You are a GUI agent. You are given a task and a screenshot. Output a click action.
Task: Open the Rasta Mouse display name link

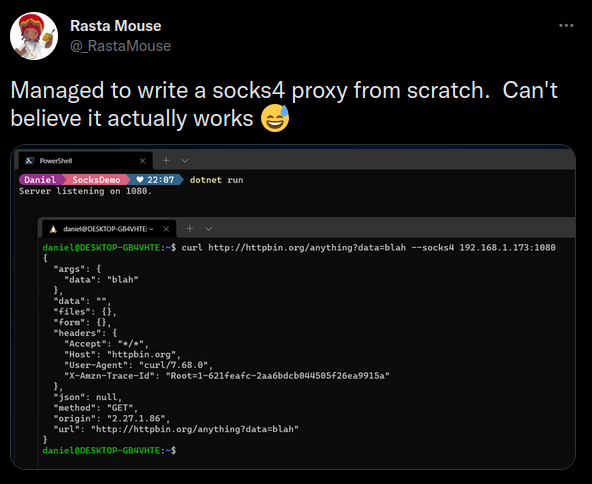point(116,26)
